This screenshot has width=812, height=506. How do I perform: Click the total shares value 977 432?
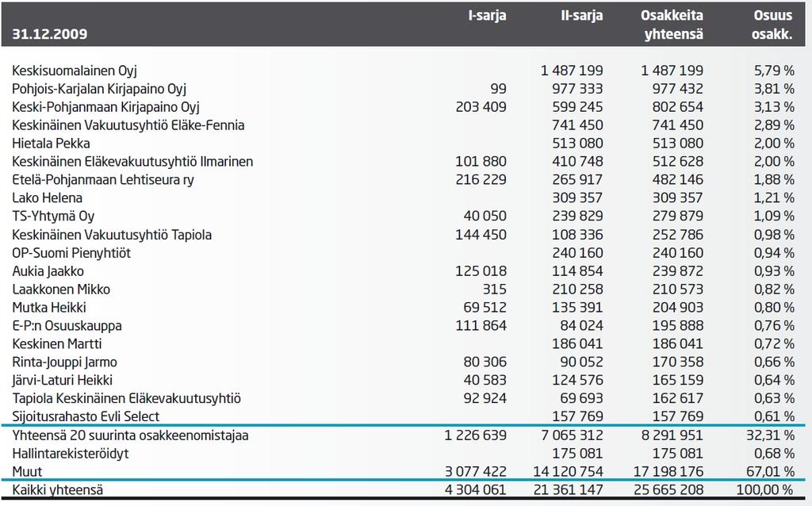coord(677,89)
